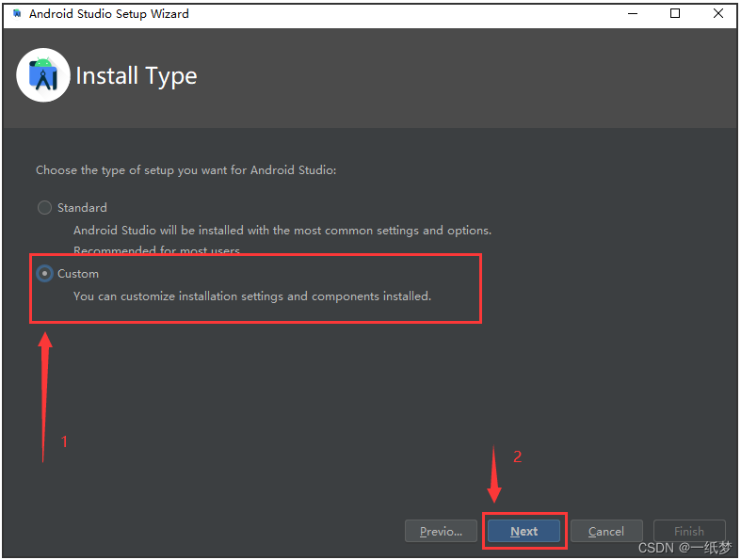Go back with the Previo... button
This screenshot has width=741, height=560.
(441, 531)
